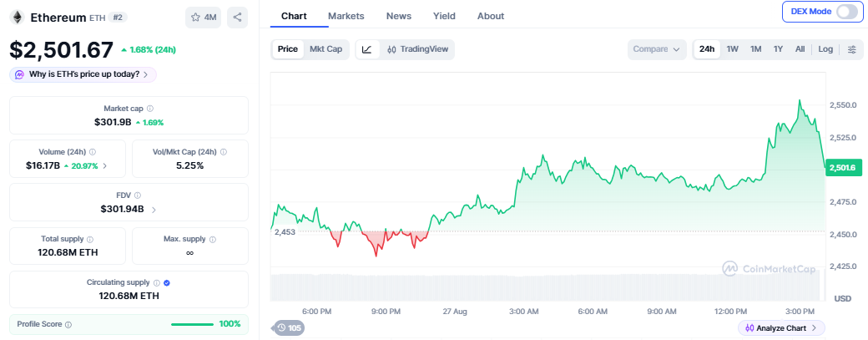Click the ETH ticker symbol text
Viewport: 868px width, 340px height.
coord(96,18)
